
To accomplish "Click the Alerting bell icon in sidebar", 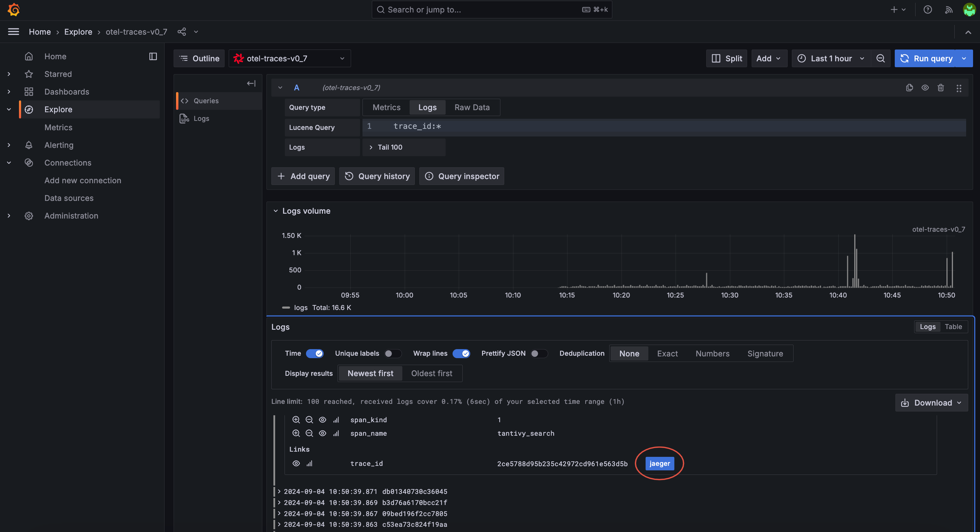I will [x=29, y=145].
